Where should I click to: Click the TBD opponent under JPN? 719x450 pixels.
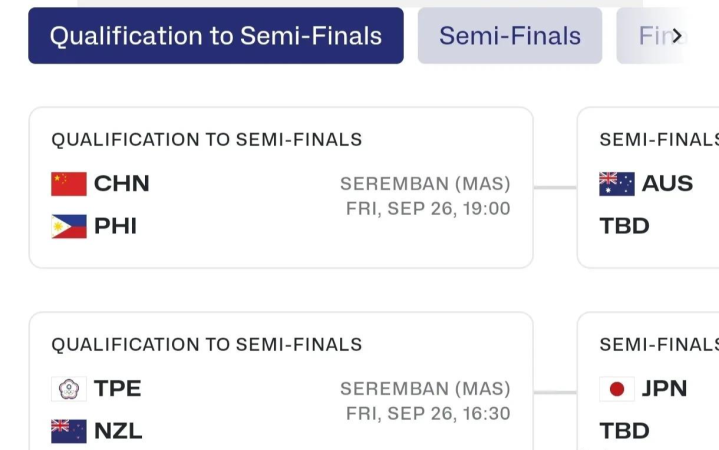(x=625, y=431)
